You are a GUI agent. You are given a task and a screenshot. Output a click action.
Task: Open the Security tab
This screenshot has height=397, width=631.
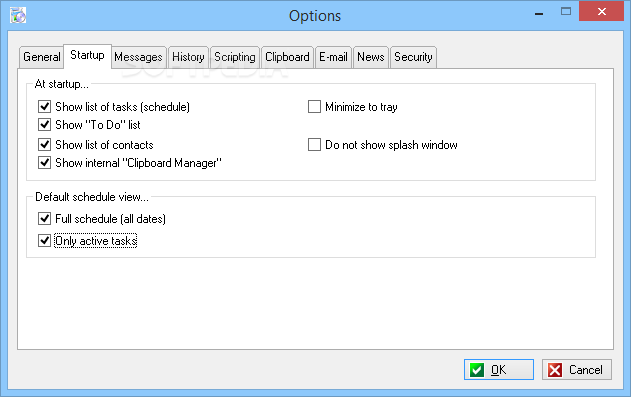(413, 57)
